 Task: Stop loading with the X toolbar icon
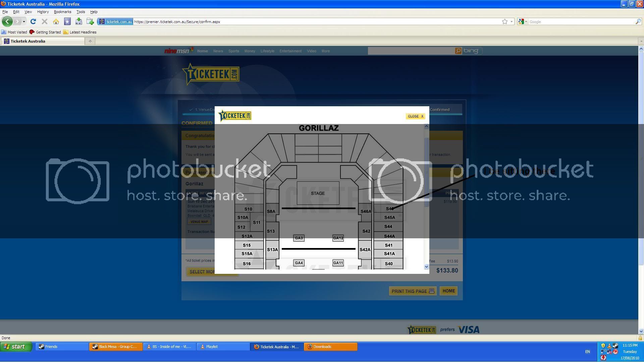click(x=44, y=21)
